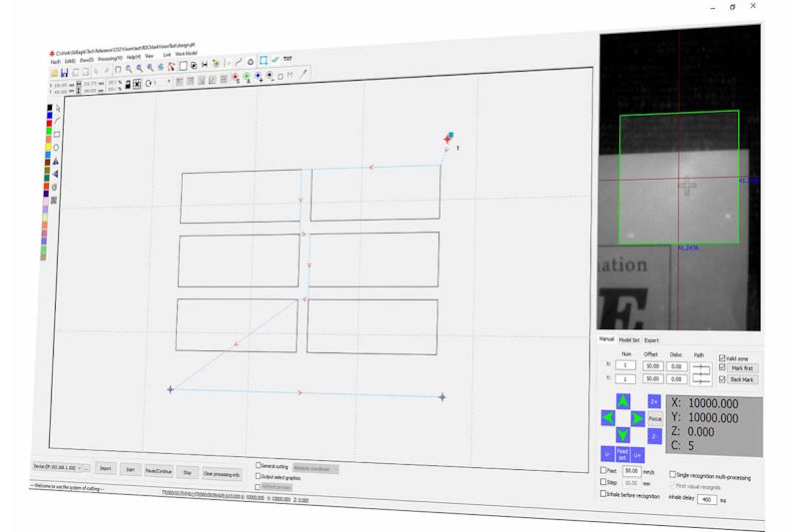Toggle the Valid zone checkbox

tap(723, 357)
